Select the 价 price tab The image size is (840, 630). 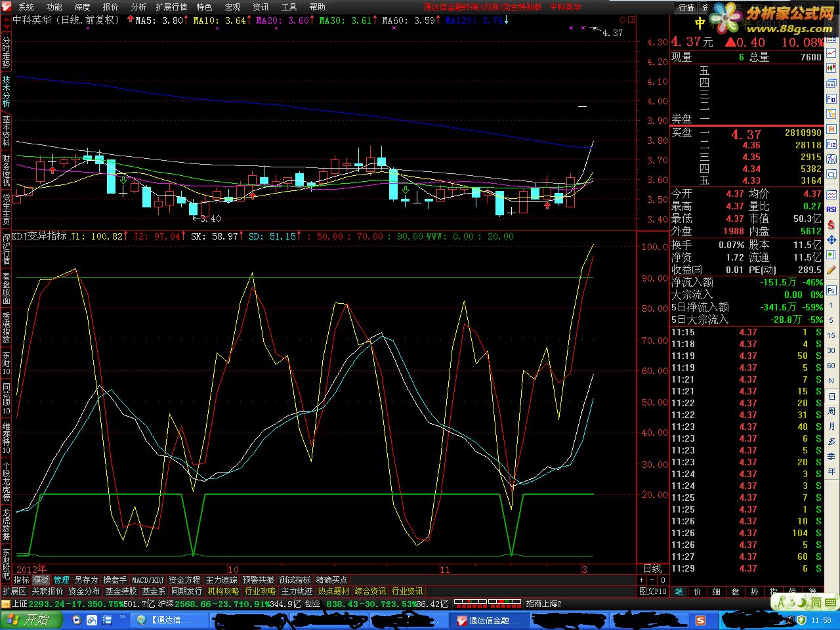(x=698, y=592)
